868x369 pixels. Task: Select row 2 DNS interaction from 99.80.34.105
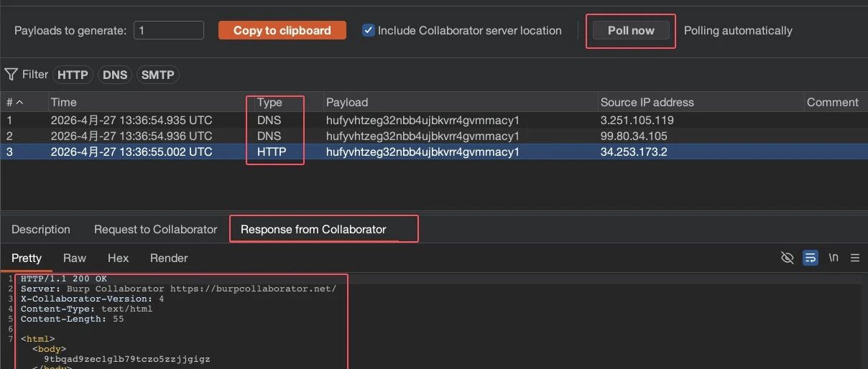click(x=434, y=136)
